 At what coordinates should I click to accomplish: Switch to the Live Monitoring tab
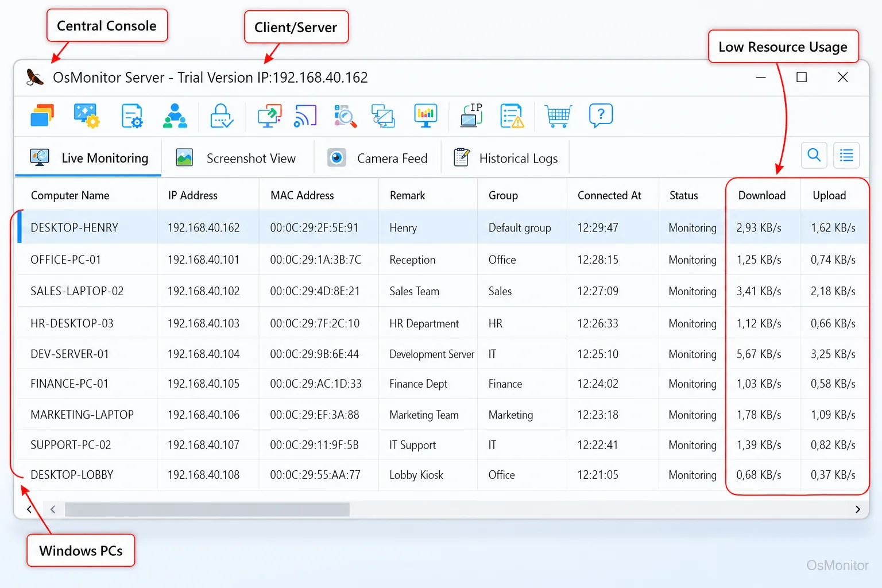88,158
